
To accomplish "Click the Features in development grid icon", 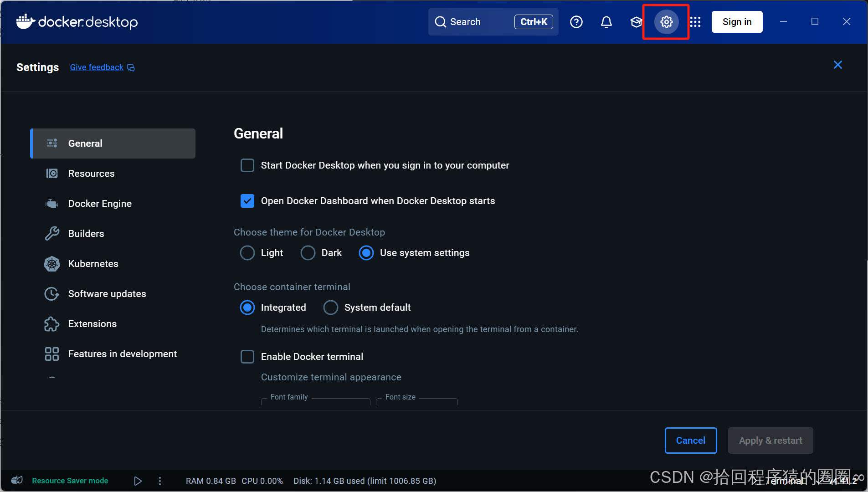I will pyautogui.click(x=52, y=354).
